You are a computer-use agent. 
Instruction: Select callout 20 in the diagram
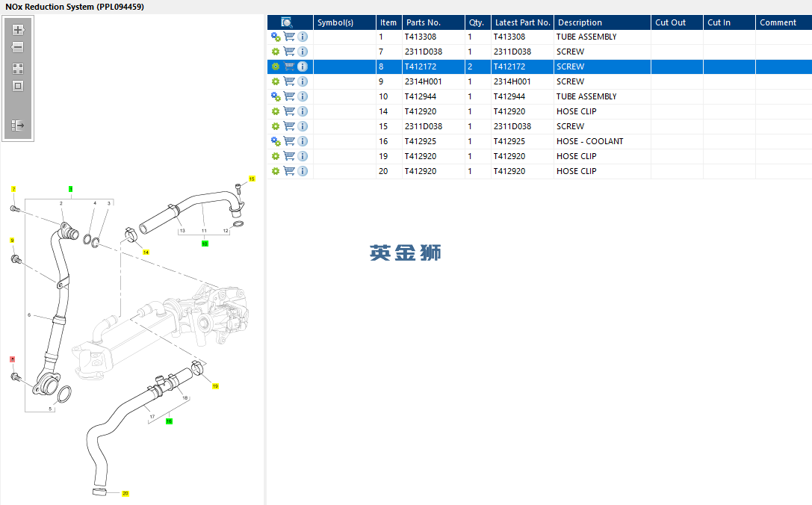pyautogui.click(x=125, y=494)
